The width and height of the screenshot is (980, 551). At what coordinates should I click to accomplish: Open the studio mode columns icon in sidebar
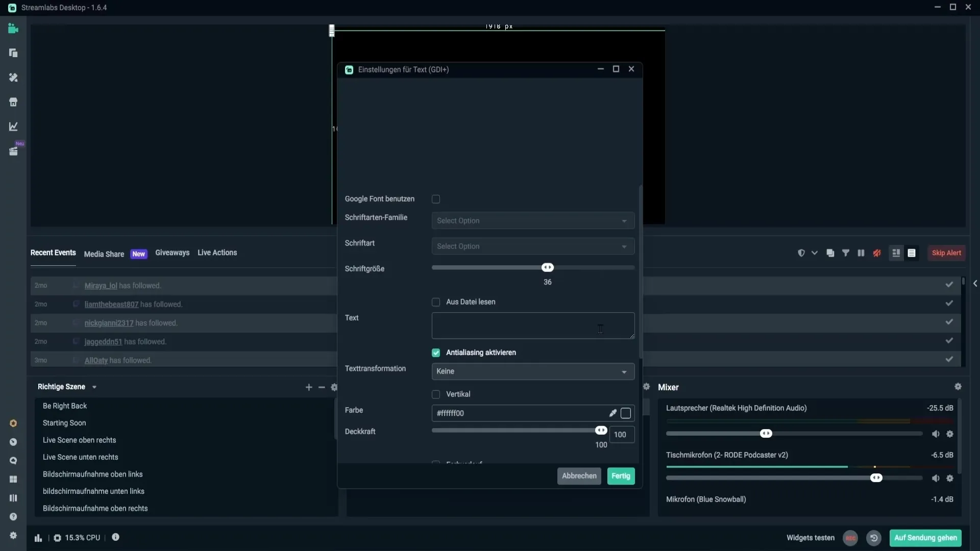pos(13,498)
